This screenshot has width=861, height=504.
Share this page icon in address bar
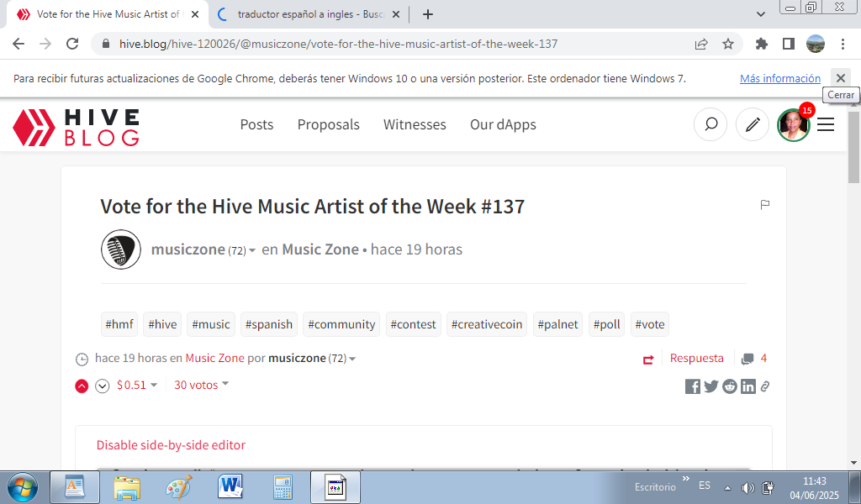tap(701, 44)
